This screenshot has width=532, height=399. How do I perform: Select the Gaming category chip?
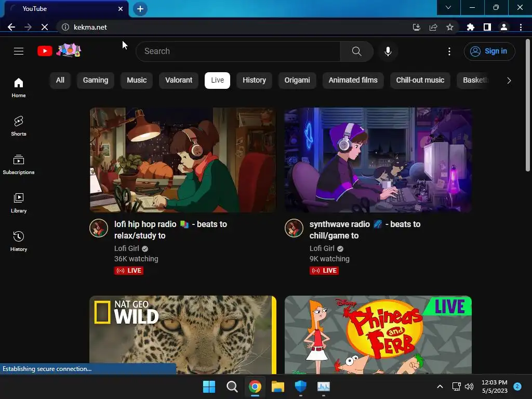point(96,81)
